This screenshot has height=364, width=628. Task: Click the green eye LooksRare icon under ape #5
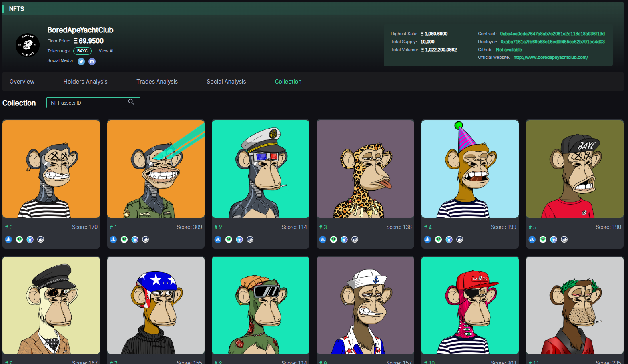click(543, 239)
